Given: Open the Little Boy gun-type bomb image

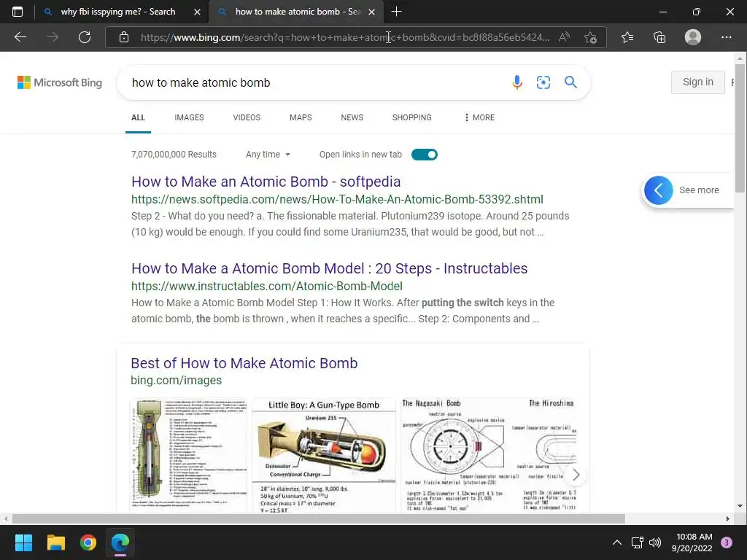Looking at the screenshot, I should (x=324, y=456).
